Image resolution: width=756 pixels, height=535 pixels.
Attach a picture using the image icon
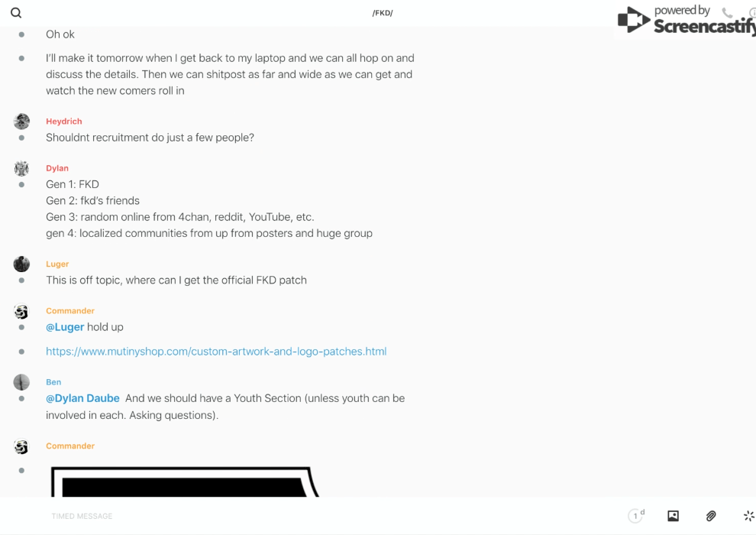673,516
